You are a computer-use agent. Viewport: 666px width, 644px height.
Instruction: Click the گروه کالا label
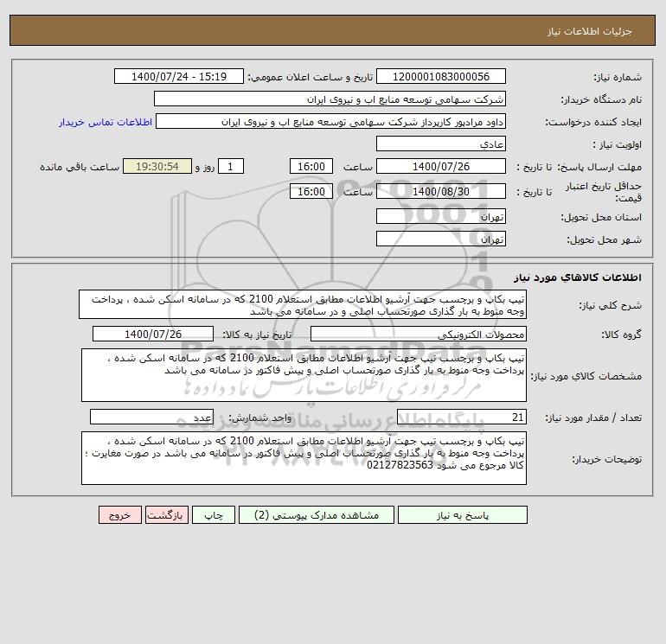(x=621, y=335)
